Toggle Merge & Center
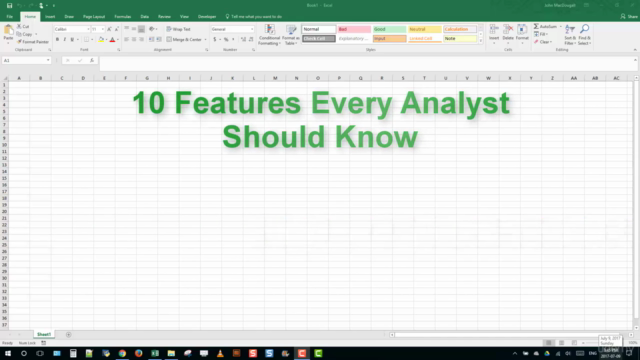 [x=184, y=40]
